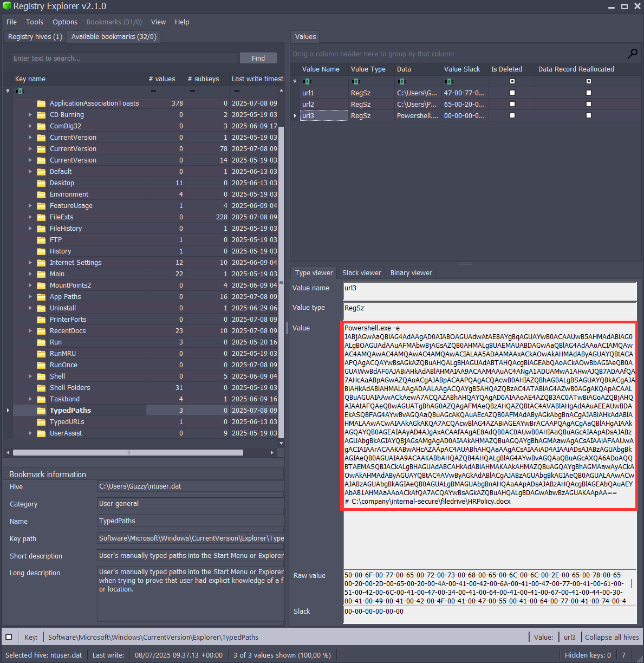Image resolution: width=644 pixels, height=663 pixels.
Task: Click the Registry Explorer icon in the title bar
Action: pyautogui.click(x=6, y=6)
